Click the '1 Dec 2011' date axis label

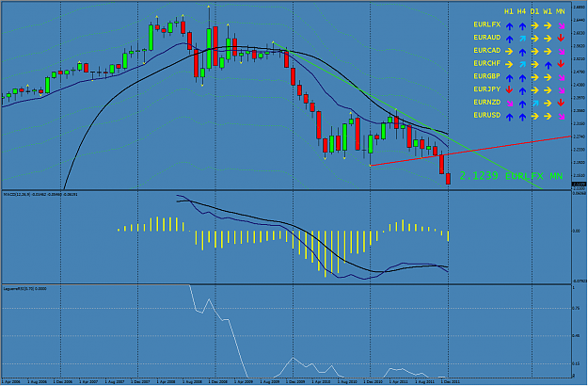click(450, 381)
